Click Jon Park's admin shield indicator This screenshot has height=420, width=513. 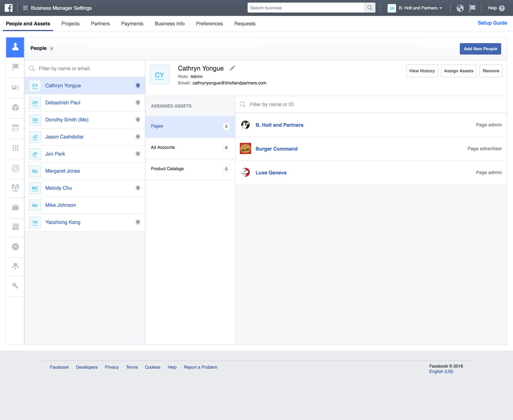click(x=138, y=154)
